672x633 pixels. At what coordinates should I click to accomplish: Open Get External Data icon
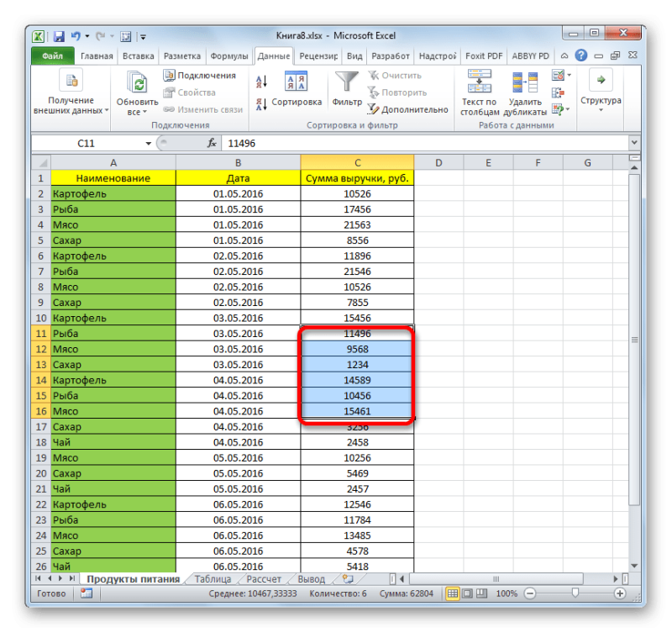tap(71, 81)
